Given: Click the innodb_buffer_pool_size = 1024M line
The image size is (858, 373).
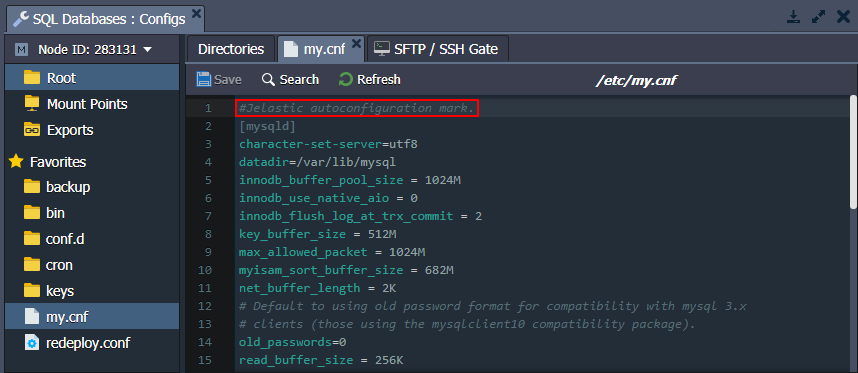Looking at the screenshot, I should point(350,180).
